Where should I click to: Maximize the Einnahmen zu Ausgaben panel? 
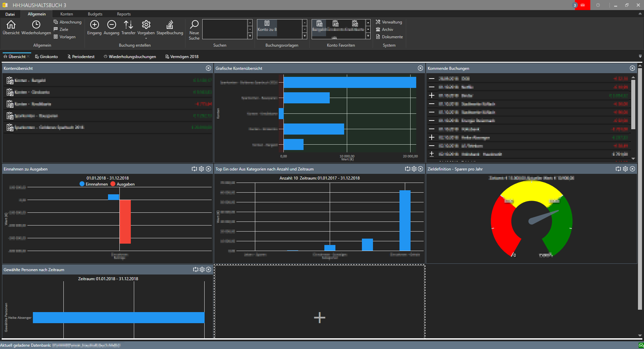[194, 169]
